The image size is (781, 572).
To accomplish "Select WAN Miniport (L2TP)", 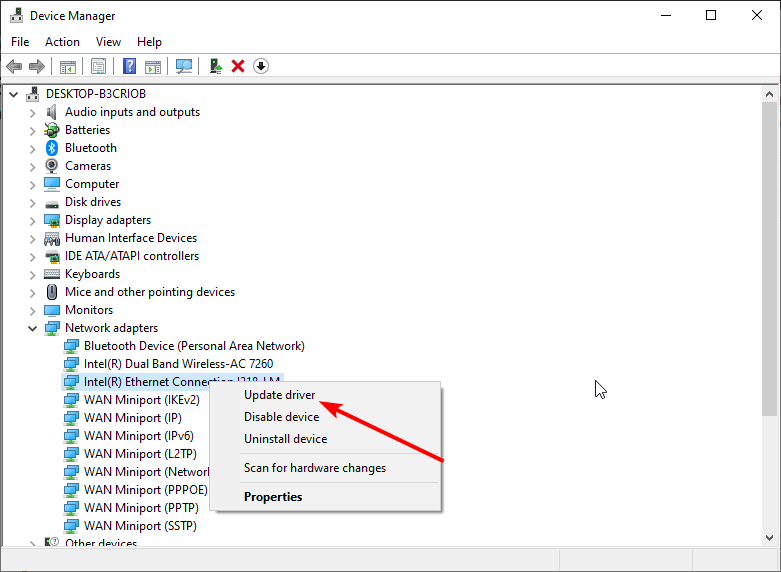I will [140, 453].
